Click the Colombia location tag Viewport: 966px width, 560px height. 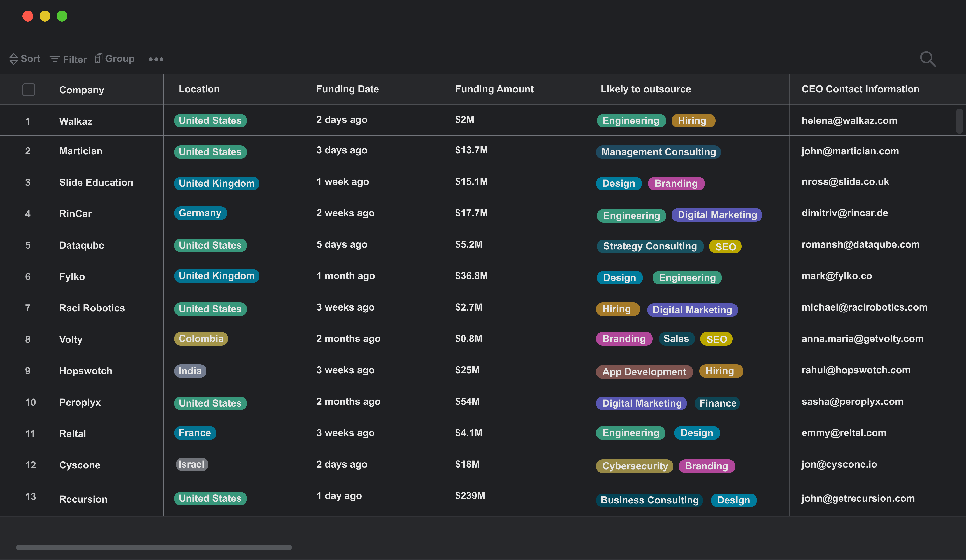click(201, 339)
